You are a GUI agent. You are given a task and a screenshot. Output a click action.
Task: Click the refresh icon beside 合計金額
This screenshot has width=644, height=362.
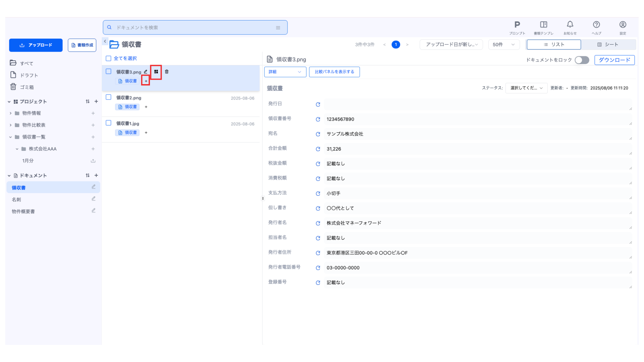pos(318,149)
